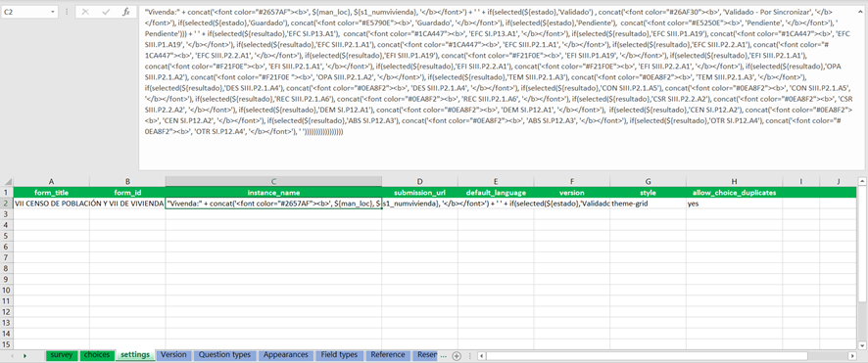The image size is (868, 363).
Task: Show more sheet tabs via ellipsis
Action: 444,356
